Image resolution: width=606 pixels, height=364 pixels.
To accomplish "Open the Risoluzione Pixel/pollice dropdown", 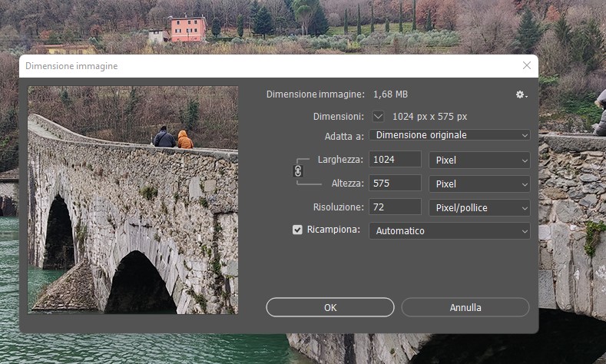I will click(479, 207).
